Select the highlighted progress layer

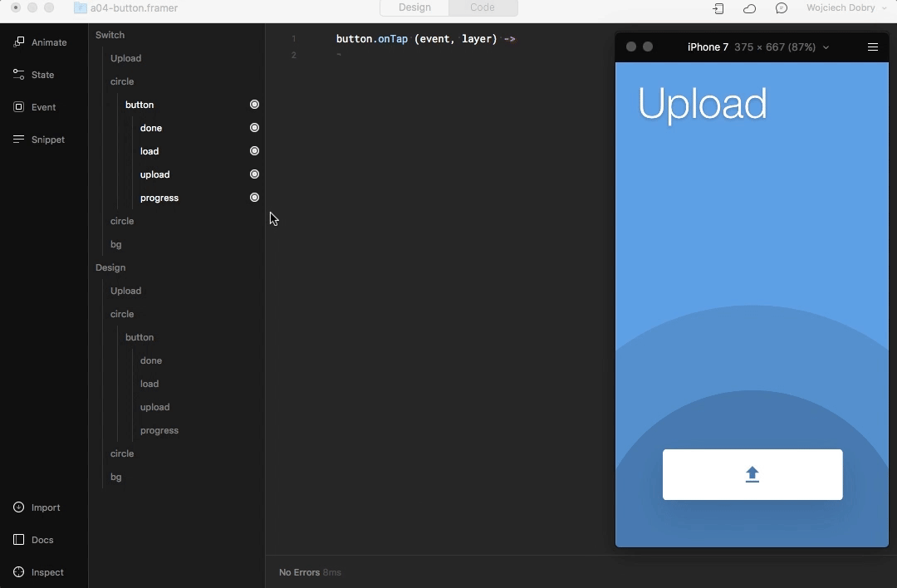(x=159, y=198)
